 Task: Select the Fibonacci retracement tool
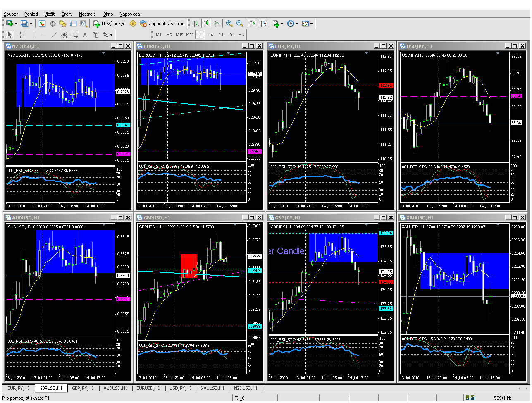point(75,35)
